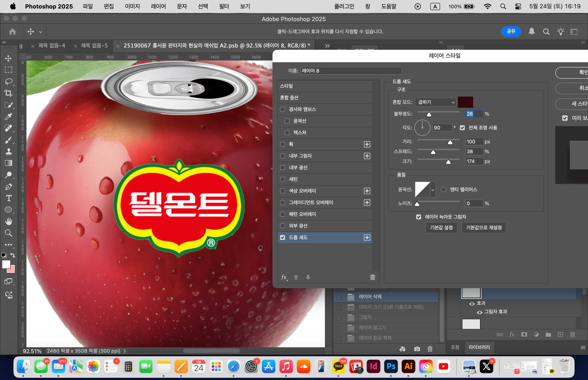This screenshot has height=380, width=588.
Task: Select the Zoom tool
Action: pos(9,233)
